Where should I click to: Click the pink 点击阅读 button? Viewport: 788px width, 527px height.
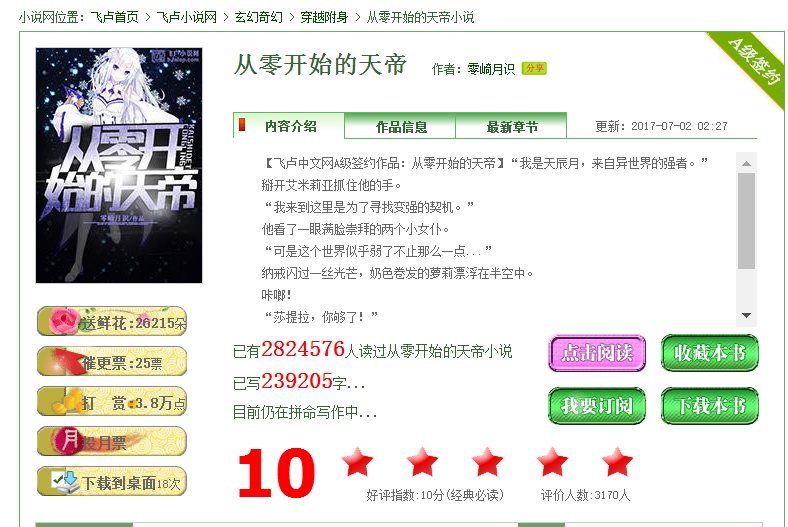point(597,353)
